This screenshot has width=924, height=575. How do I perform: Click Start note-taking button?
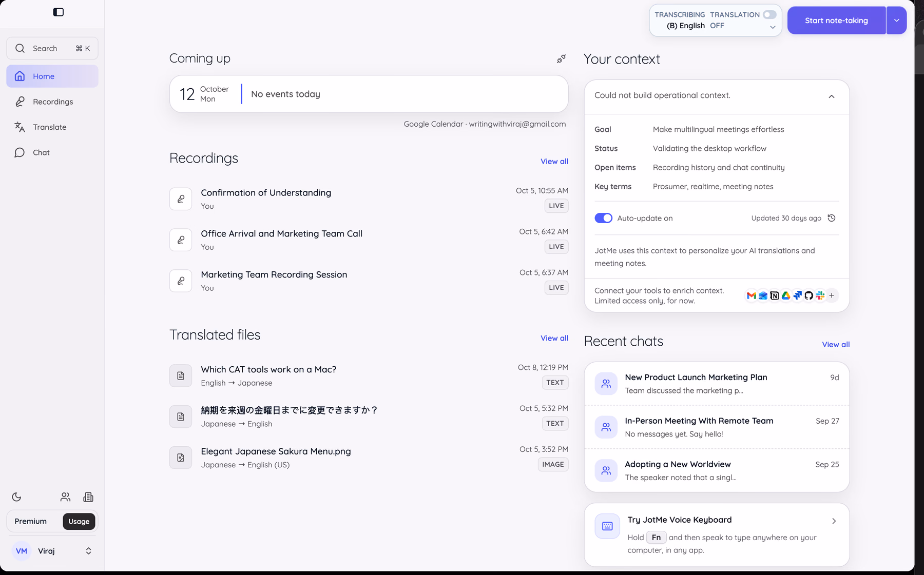tap(836, 21)
